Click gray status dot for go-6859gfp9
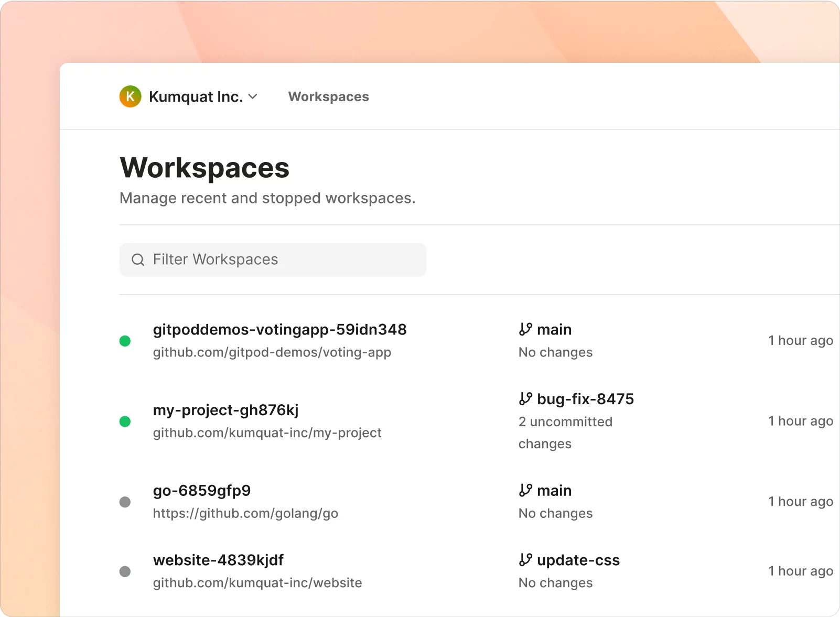Screen dimensions: 840x617 tap(125, 502)
